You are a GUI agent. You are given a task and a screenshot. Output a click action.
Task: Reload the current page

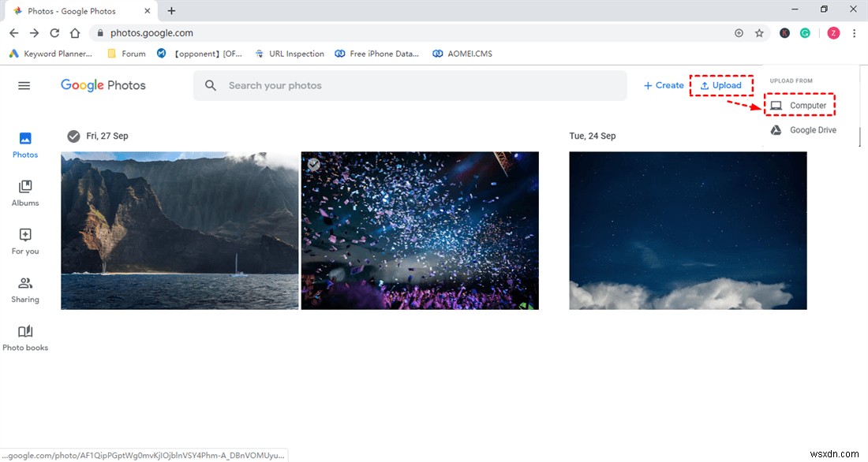click(54, 33)
